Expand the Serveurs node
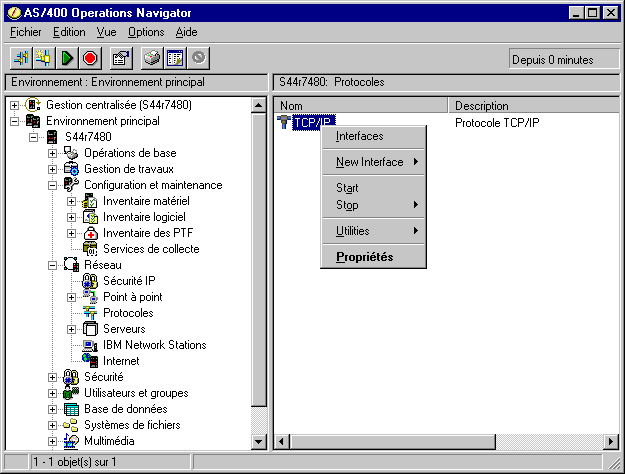 click(71, 329)
